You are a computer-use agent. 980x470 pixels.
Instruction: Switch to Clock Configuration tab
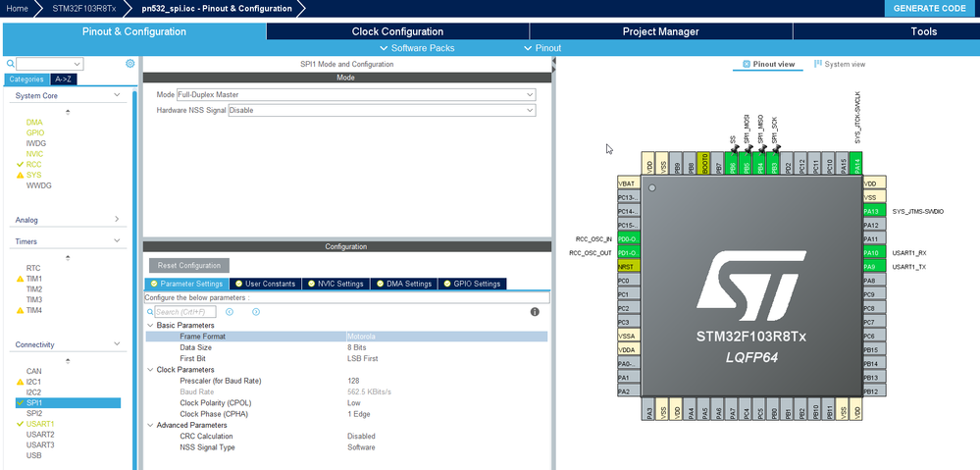(x=397, y=31)
